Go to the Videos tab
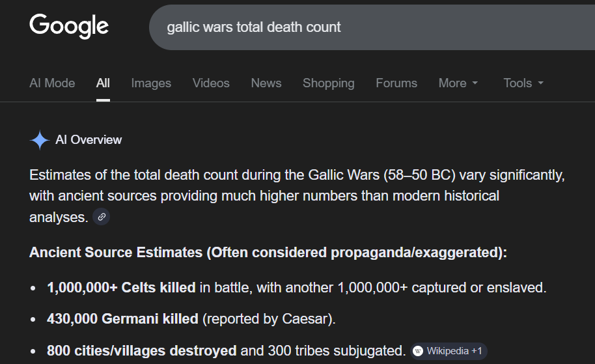This screenshot has height=364, width=595. coord(211,83)
